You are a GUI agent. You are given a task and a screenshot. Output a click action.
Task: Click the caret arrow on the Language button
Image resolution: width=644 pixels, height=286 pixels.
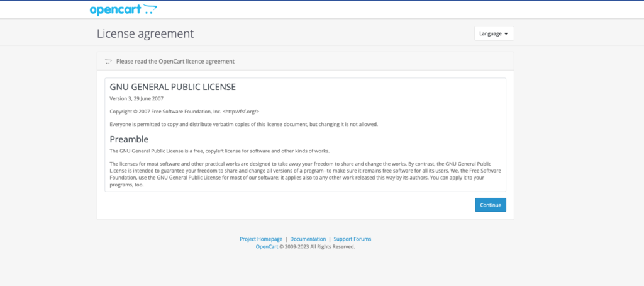pos(506,34)
